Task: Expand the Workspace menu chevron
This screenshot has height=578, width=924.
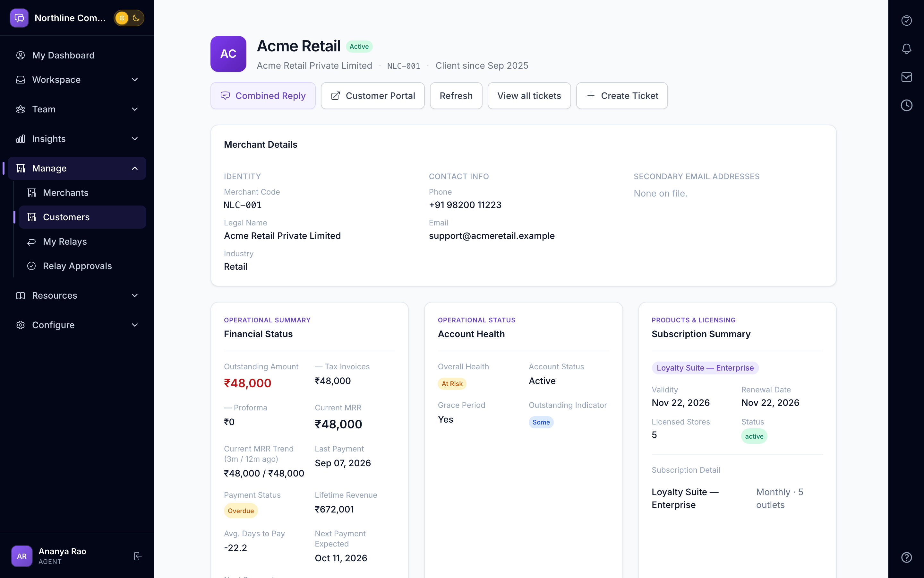Action: pyautogui.click(x=135, y=80)
